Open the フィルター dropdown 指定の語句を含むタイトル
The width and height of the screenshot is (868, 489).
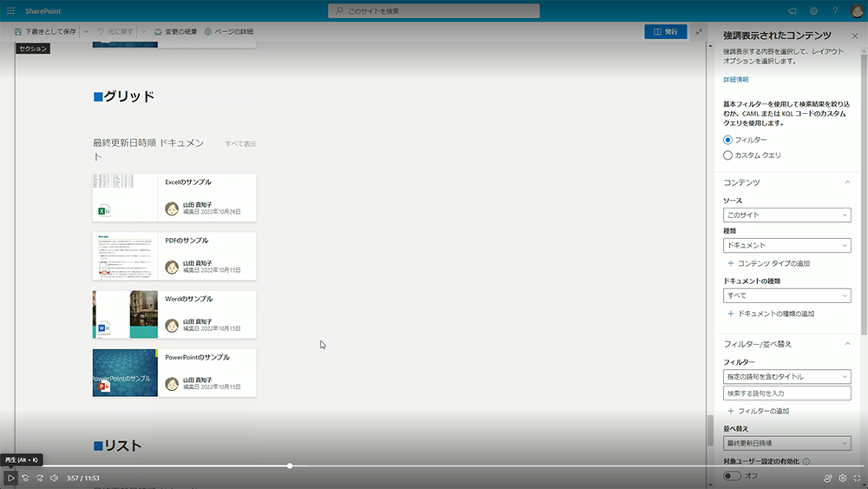pos(786,377)
